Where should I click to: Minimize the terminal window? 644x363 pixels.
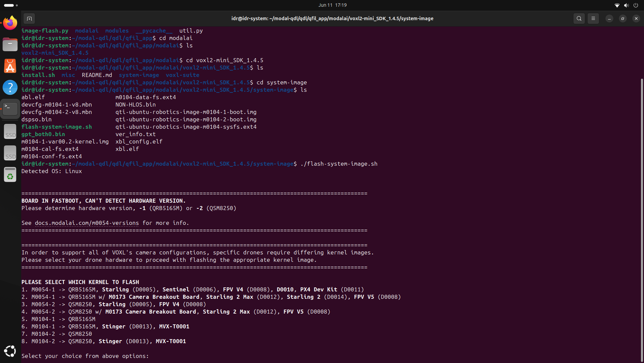click(609, 18)
